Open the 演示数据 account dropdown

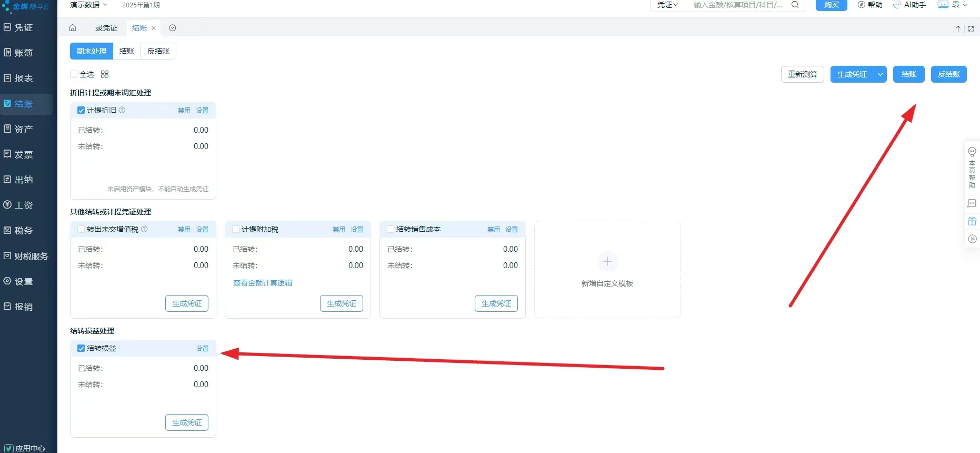[88, 5]
